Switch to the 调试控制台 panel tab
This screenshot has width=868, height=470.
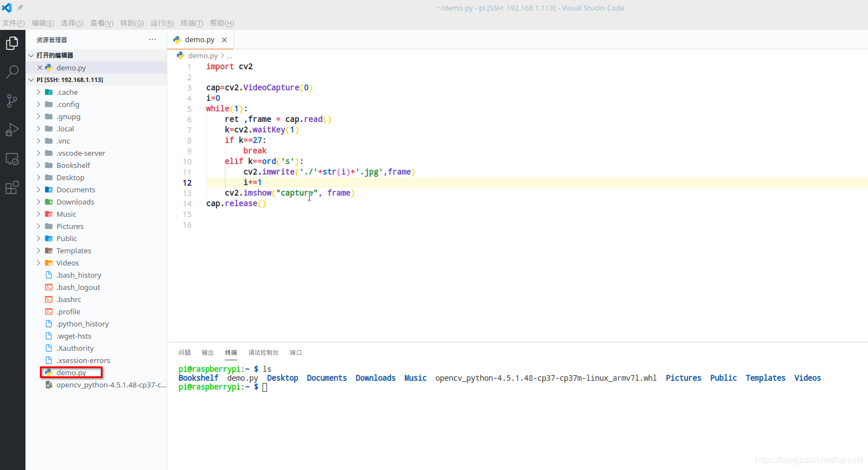[x=263, y=352]
